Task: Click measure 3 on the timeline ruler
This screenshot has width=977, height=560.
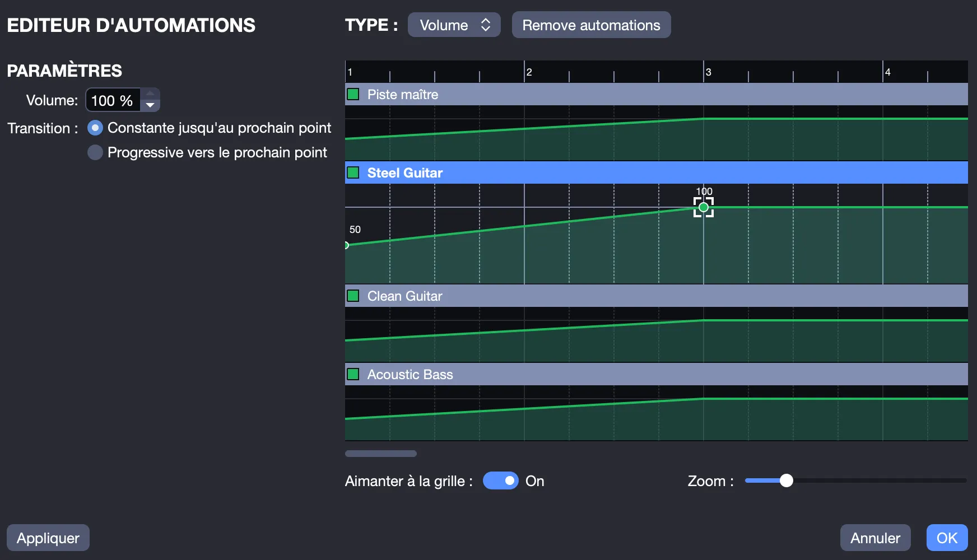Action: [709, 72]
